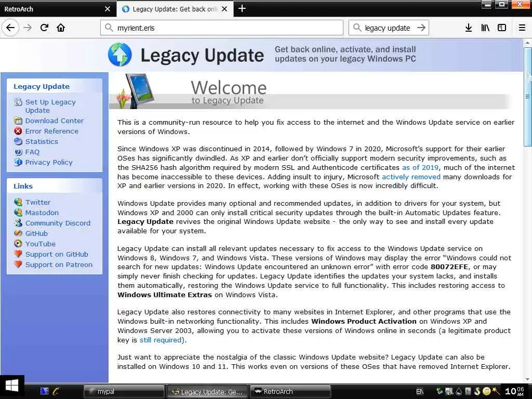Click the Community Discord people icon

[18, 223]
